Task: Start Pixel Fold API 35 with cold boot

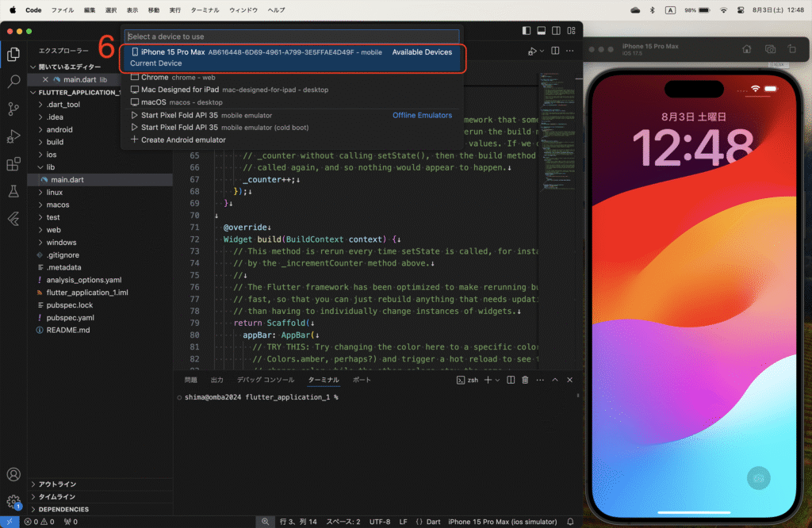Action: (x=292, y=128)
